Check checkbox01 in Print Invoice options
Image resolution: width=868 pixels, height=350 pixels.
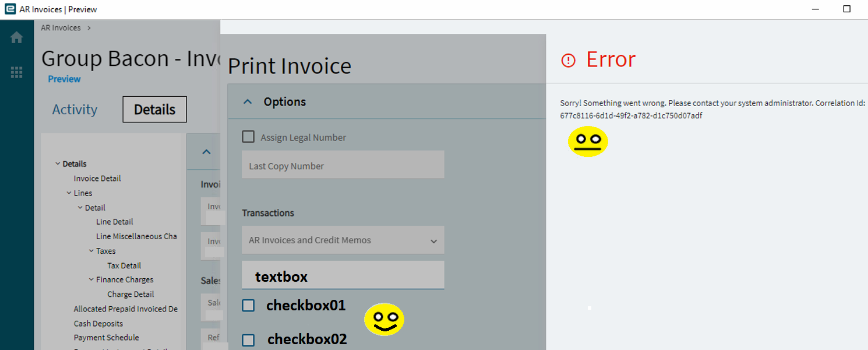pos(248,305)
